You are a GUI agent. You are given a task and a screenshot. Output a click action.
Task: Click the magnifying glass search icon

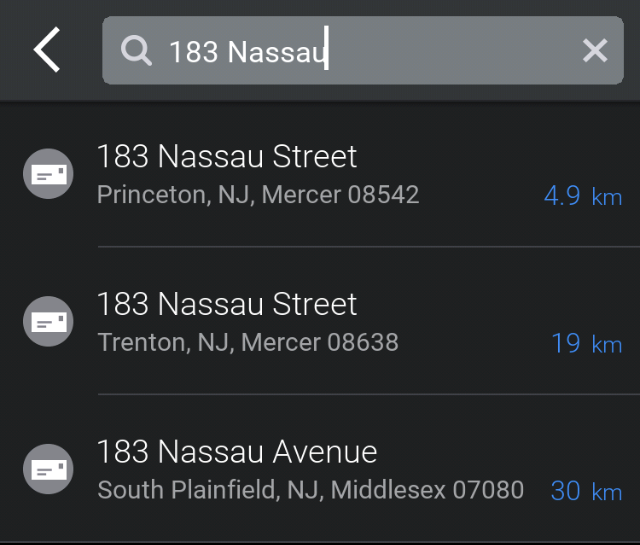click(137, 50)
